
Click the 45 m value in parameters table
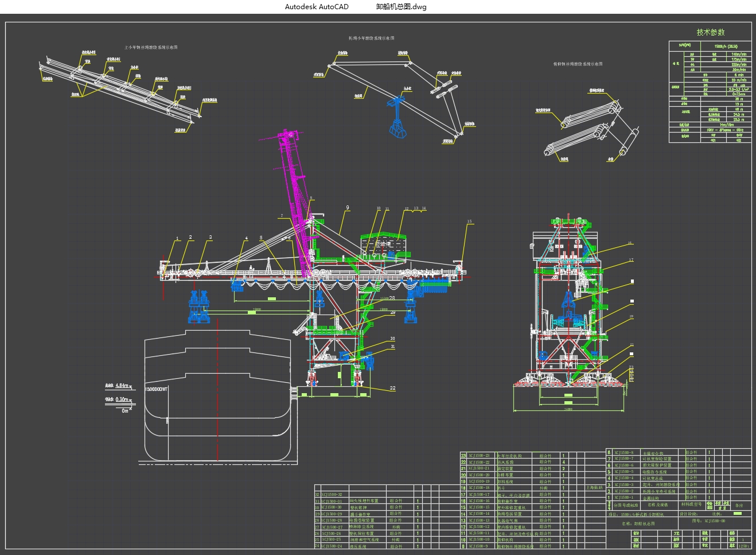point(739,109)
